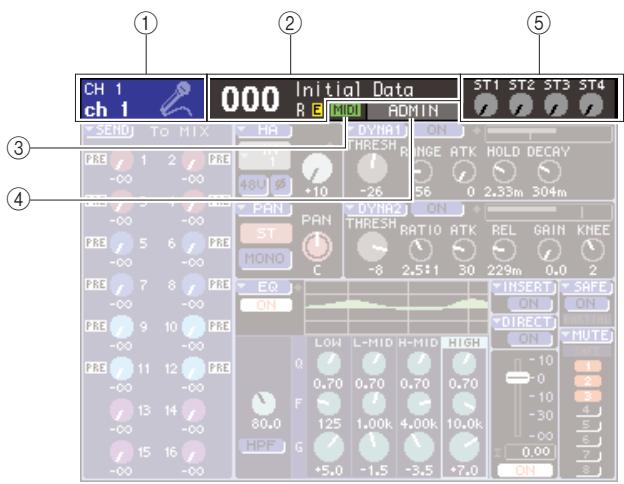This screenshot has width=624, height=484.
Task: Toggle the DIRECT ON button
Action: tap(529, 339)
